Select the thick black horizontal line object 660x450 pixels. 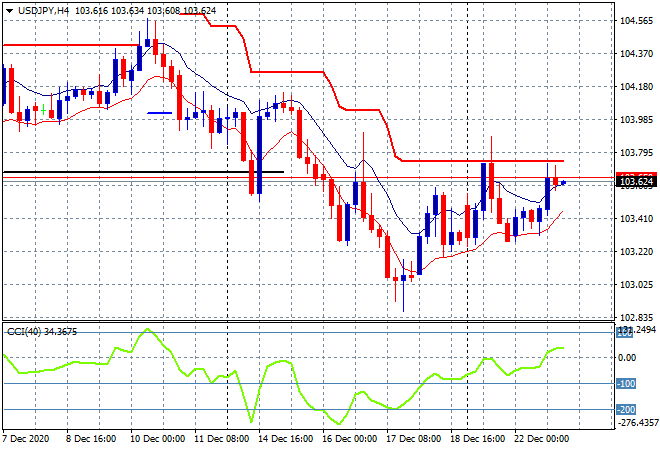tap(143, 172)
